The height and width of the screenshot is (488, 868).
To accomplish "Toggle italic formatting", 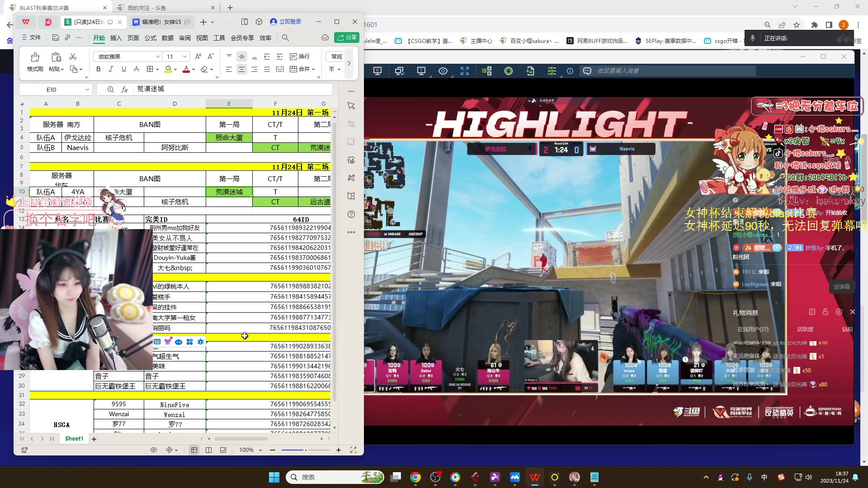I will tap(111, 69).
